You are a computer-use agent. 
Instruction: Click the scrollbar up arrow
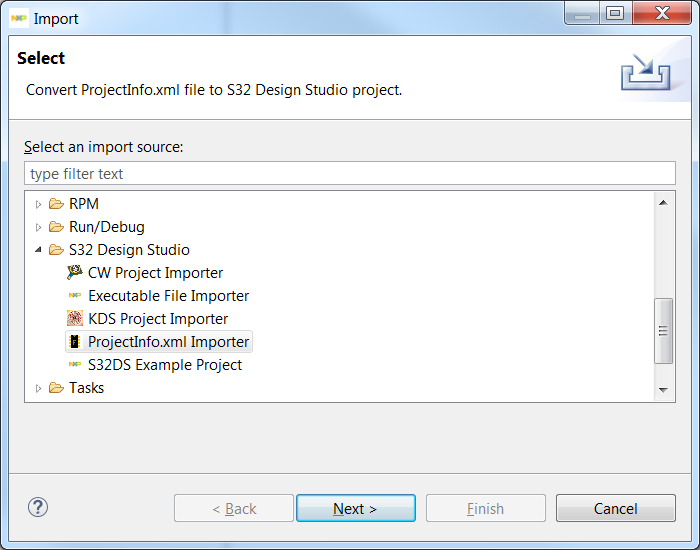pyautogui.click(x=664, y=204)
